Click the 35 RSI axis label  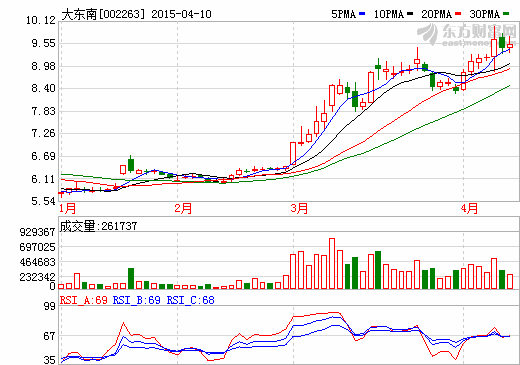click(x=50, y=360)
